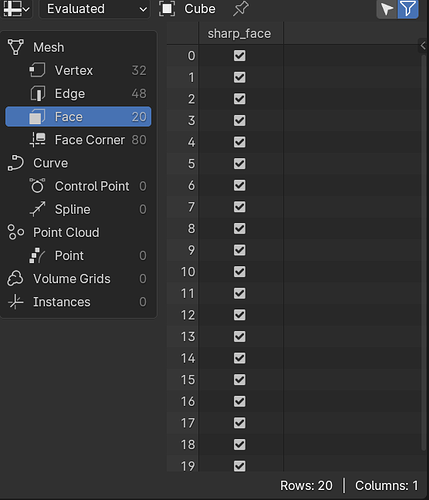The width and height of the screenshot is (429, 500).
Task: Select the Vertex domain row
Action: coord(78,70)
